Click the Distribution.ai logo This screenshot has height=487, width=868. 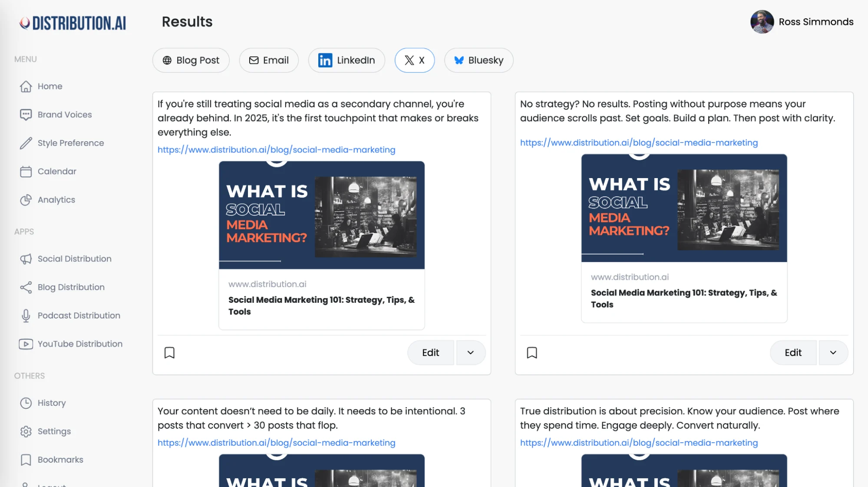click(73, 23)
